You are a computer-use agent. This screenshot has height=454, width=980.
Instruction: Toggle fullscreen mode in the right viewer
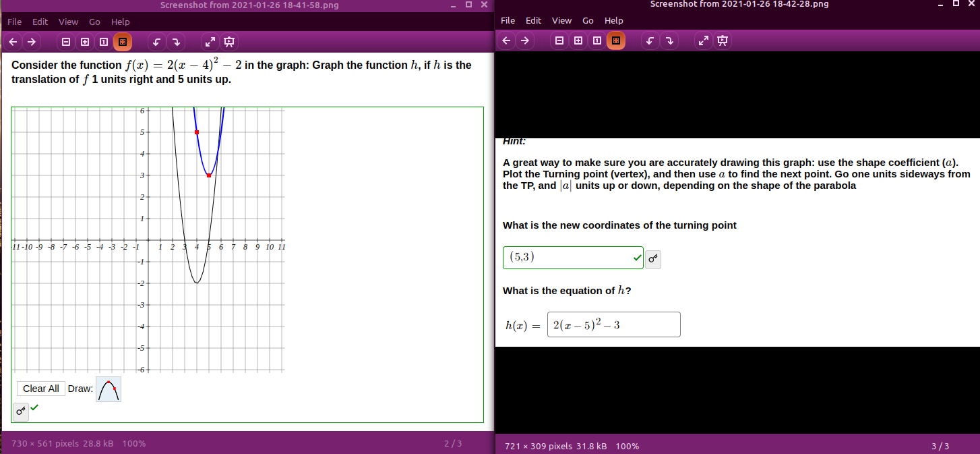[x=702, y=40]
